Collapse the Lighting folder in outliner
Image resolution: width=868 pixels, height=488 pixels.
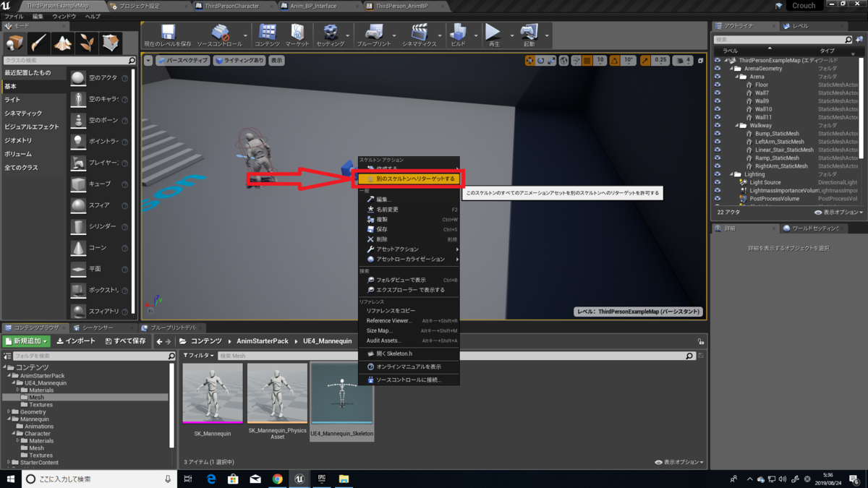pyautogui.click(x=733, y=174)
